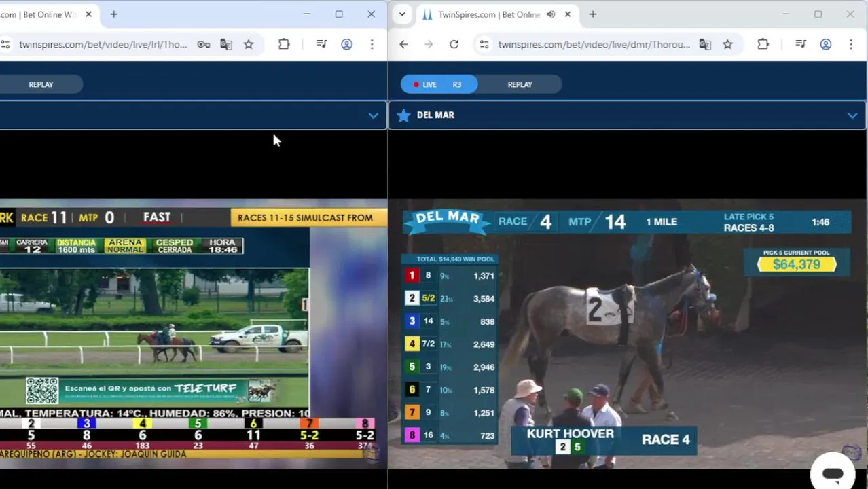Screen dimensions: 868x489
Task: Open Chrome menu dots in right browser
Action: (850, 44)
